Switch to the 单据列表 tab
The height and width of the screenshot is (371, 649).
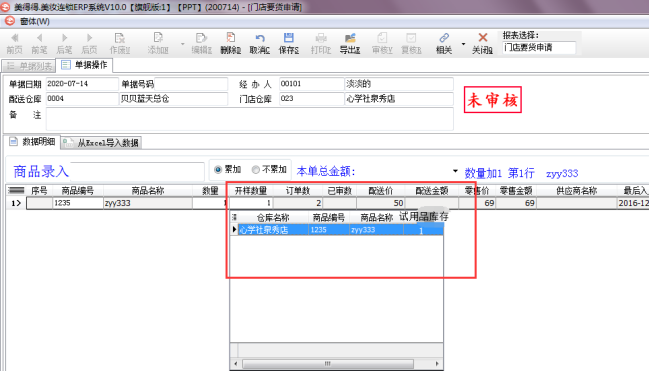[x=29, y=66]
